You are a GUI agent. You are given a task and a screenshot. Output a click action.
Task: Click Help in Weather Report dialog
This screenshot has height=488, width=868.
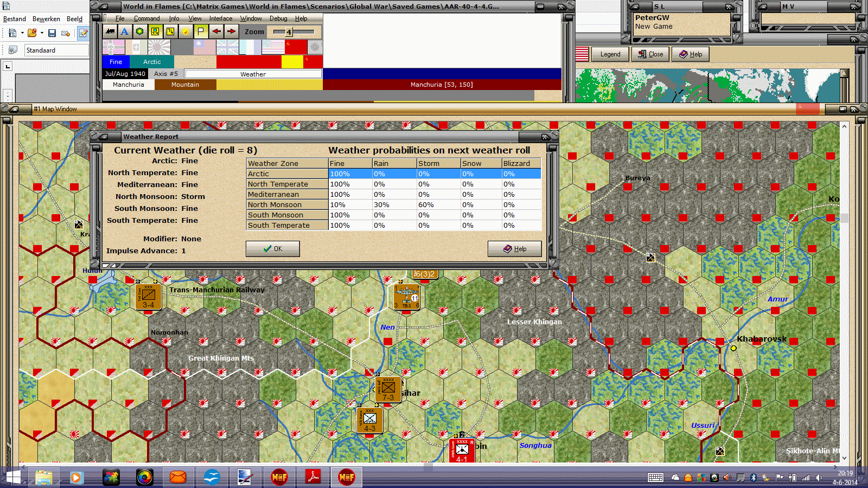(x=514, y=249)
